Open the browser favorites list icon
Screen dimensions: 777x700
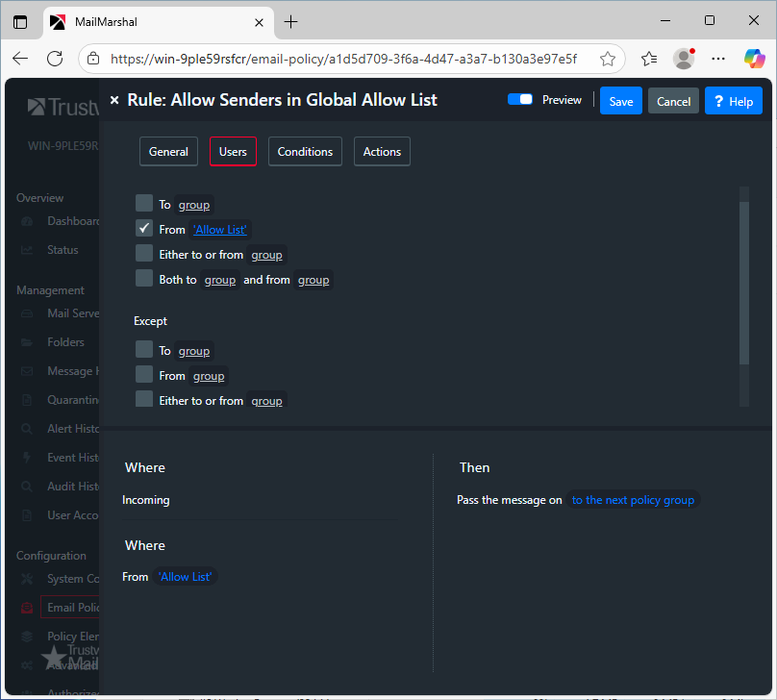coord(649,59)
